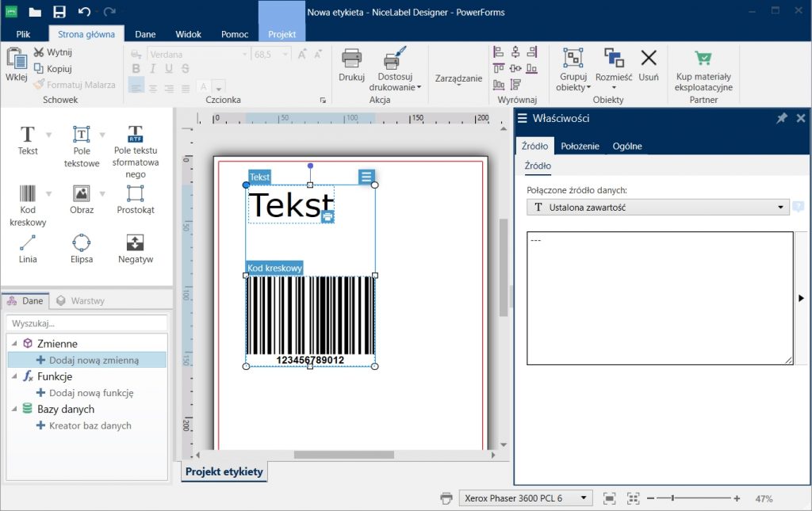Click the zoom in plus button
This screenshot has height=511, width=812.
pos(737,498)
